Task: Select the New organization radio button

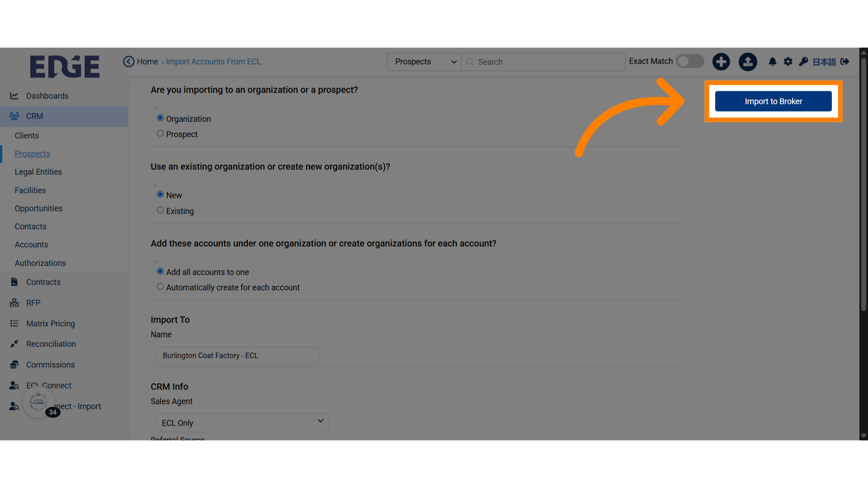Action: tap(160, 194)
